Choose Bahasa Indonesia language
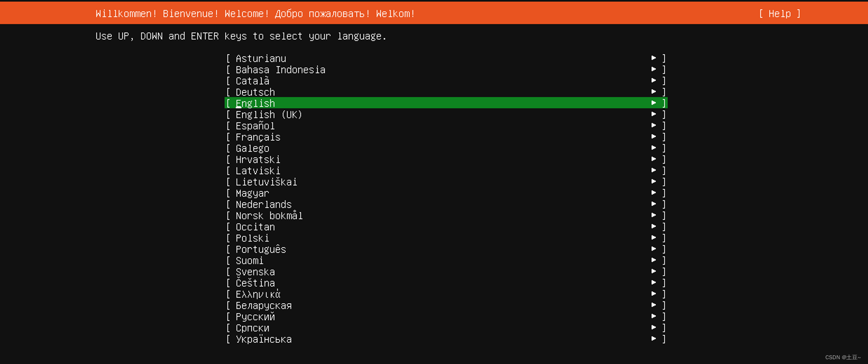 (446, 69)
